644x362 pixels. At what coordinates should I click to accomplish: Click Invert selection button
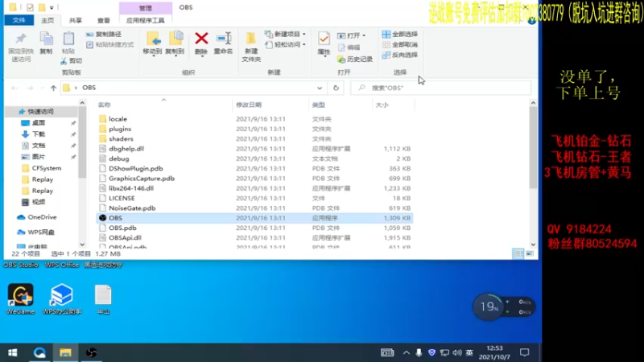tap(399, 55)
